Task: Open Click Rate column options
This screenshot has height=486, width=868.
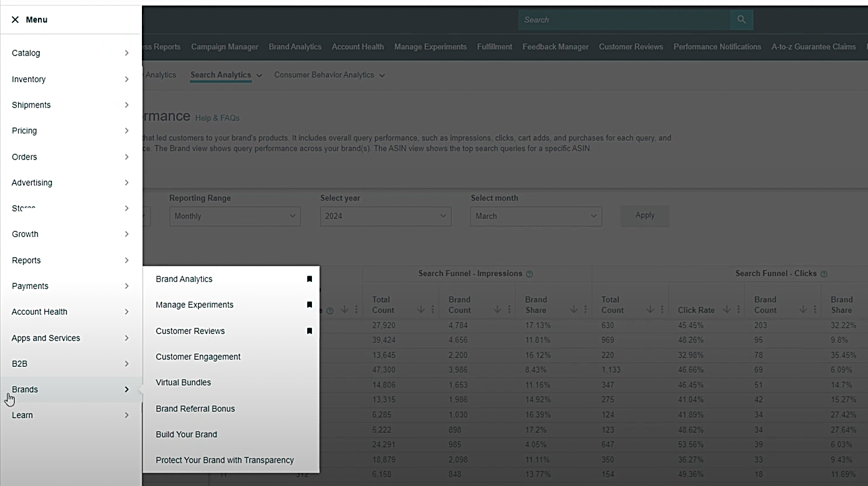Action: (738, 310)
